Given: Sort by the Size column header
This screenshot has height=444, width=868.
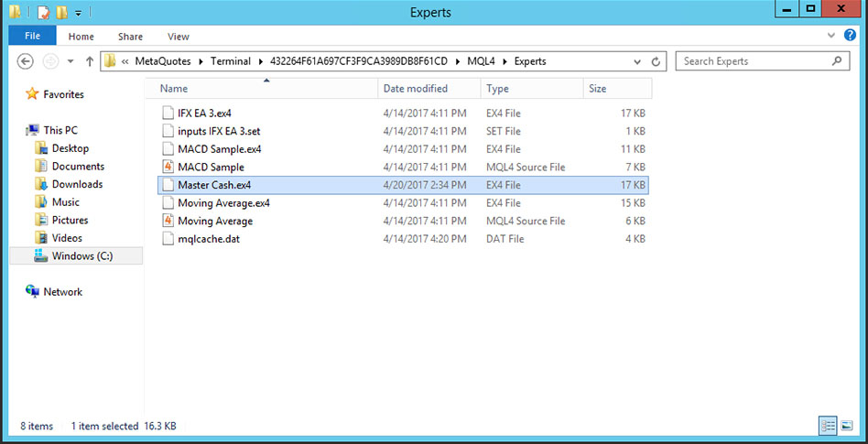Looking at the screenshot, I should (618, 89).
